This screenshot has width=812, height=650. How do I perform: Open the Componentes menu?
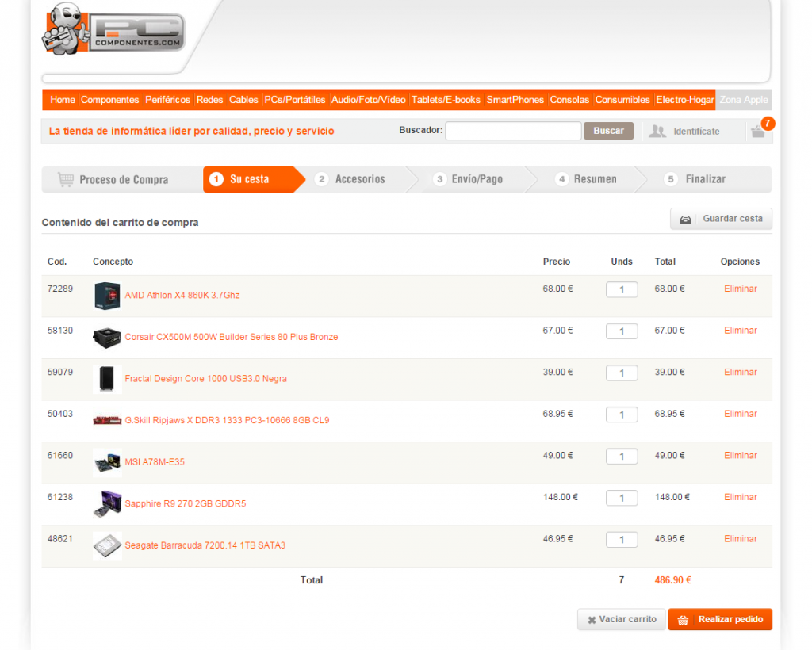[109, 100]
